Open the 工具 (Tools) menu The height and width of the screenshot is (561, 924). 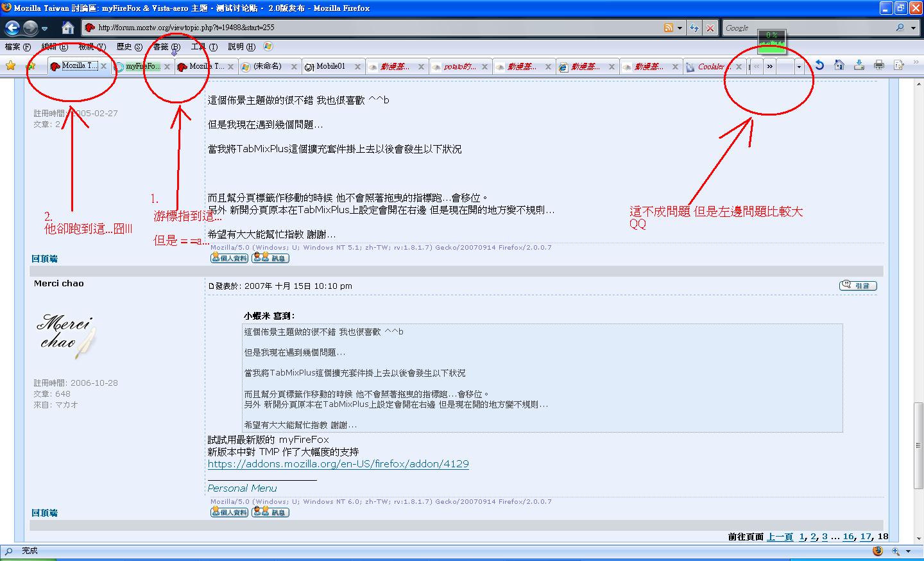coord(204,47)
